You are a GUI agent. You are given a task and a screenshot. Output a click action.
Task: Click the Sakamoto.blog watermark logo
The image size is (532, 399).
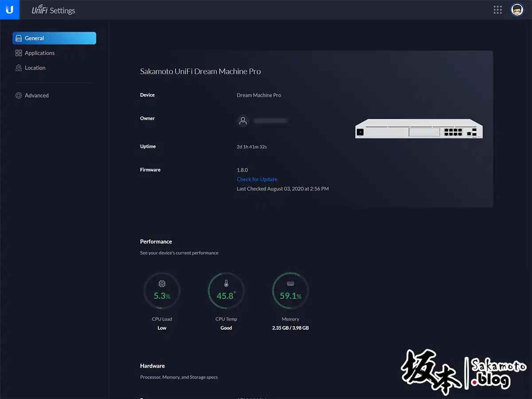(x=464, y=373)
